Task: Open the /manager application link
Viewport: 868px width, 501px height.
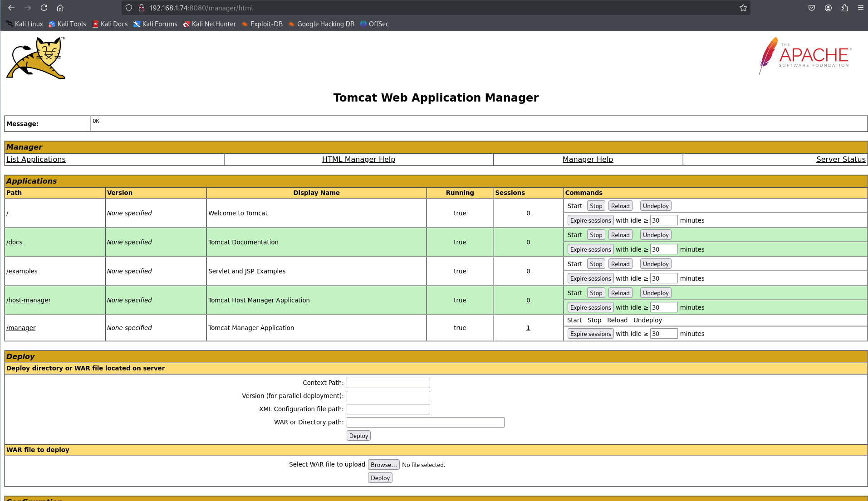Action: click(21, 328)
